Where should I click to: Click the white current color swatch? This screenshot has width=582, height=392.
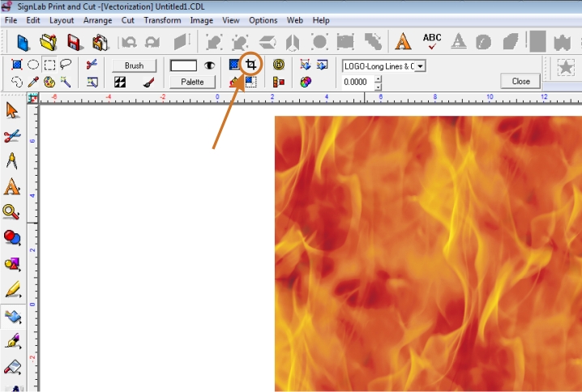point(183,66)
